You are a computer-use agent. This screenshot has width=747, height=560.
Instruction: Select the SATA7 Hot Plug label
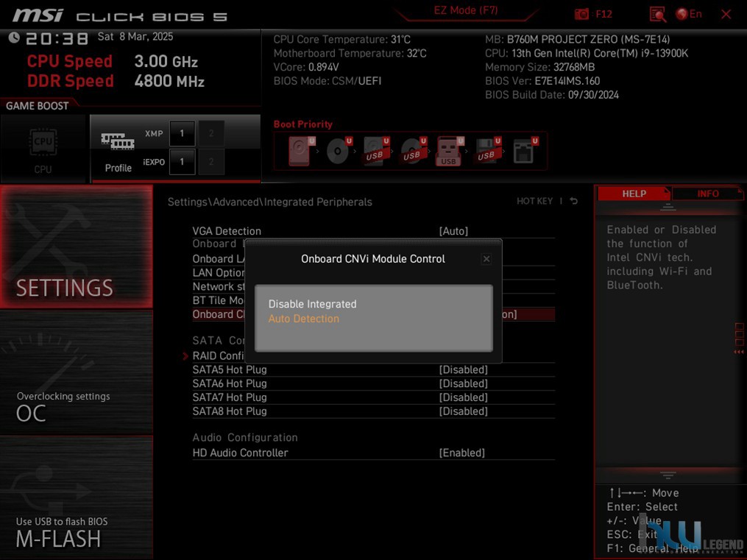230,397
